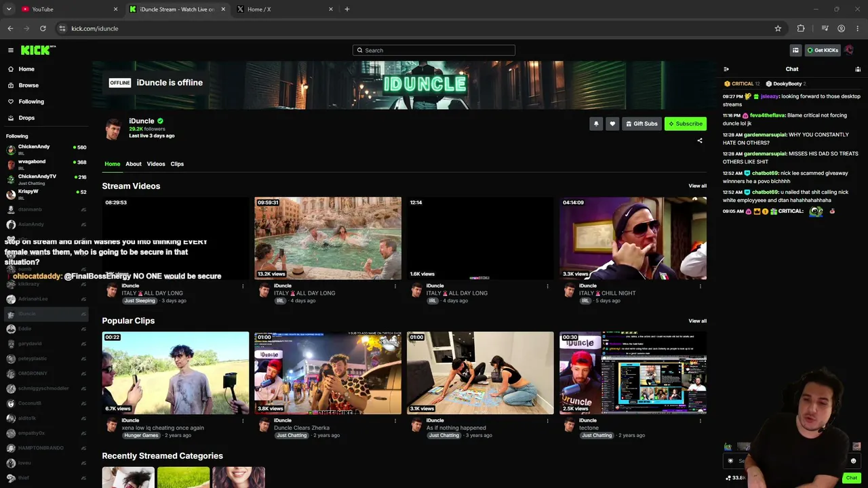This screenshot has height=488, width=868.
Task: Click the Kick search field
Action: [x=434, y=50]
